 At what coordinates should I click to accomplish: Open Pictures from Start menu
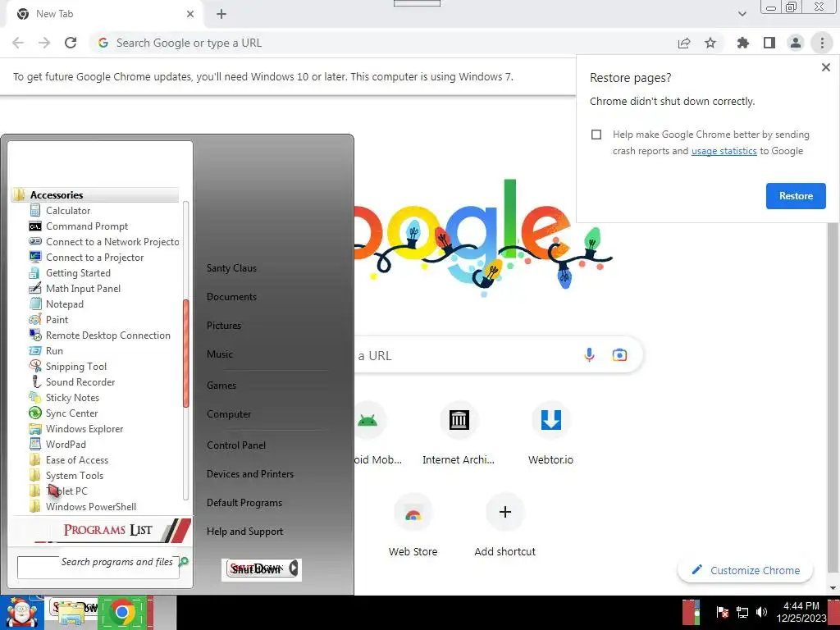click(x=224, y=325)
